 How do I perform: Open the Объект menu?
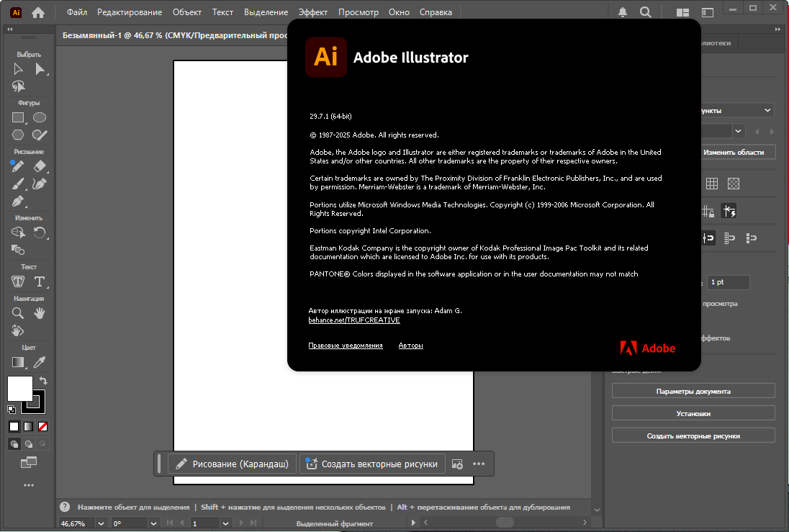187,12
